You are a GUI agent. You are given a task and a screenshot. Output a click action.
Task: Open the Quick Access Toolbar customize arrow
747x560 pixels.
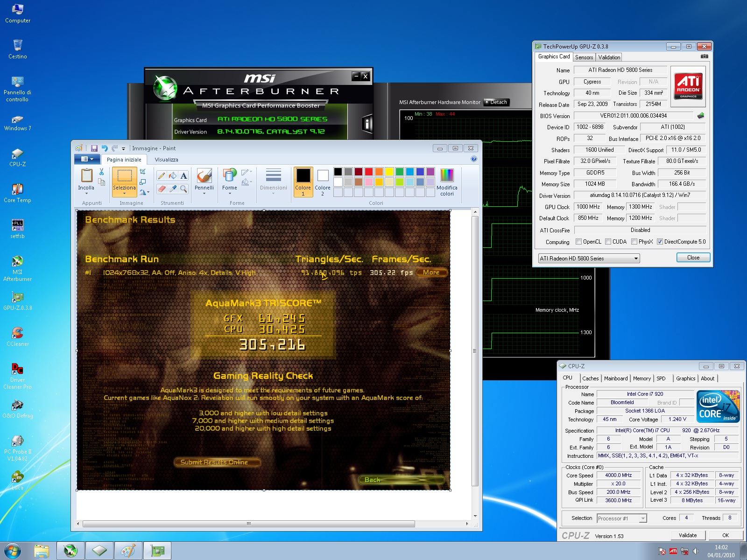[124, 149]
